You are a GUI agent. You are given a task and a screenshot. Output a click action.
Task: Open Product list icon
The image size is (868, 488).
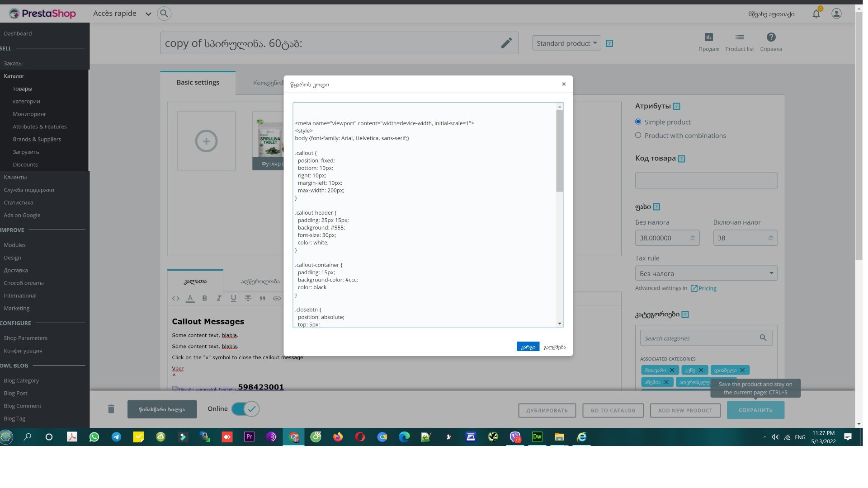[x=739, y=38]
